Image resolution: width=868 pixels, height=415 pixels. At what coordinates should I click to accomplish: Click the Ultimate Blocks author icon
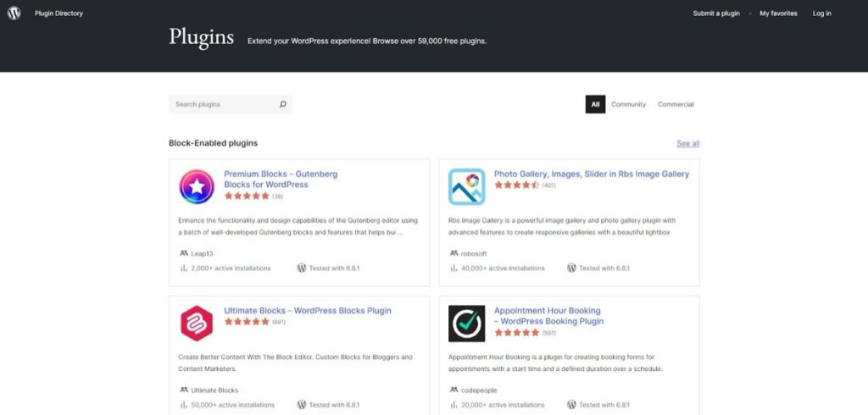coord(184,390)
